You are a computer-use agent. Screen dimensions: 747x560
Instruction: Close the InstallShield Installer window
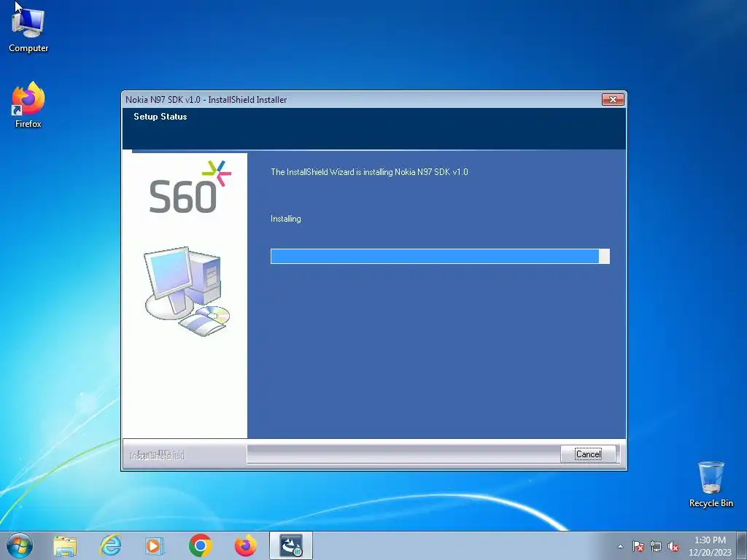coord(613,99)
